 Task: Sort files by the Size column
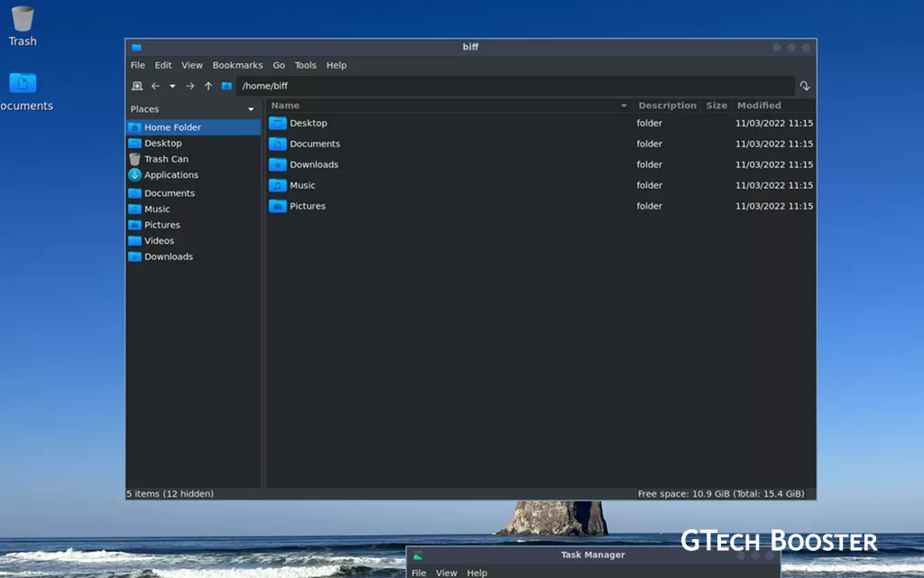716,106
